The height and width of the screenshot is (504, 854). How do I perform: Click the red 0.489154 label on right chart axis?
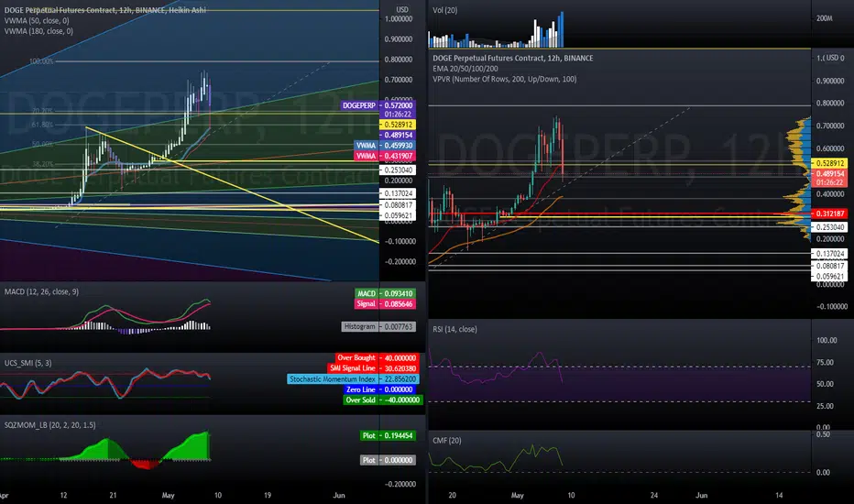(x=830, y=173)
